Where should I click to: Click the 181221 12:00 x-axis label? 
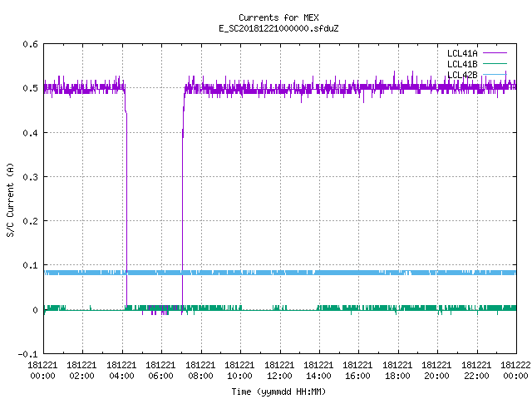(x=279, y=371)
